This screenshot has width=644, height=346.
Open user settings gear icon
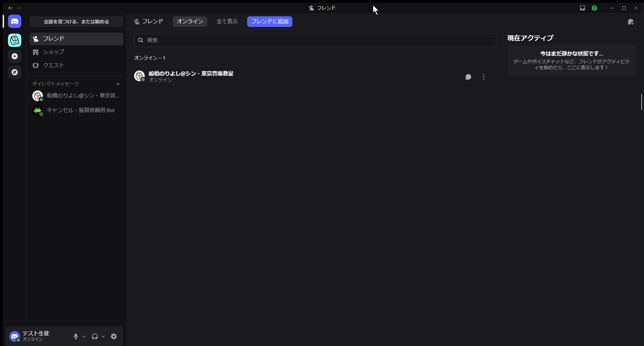click(x=114, y=336)
